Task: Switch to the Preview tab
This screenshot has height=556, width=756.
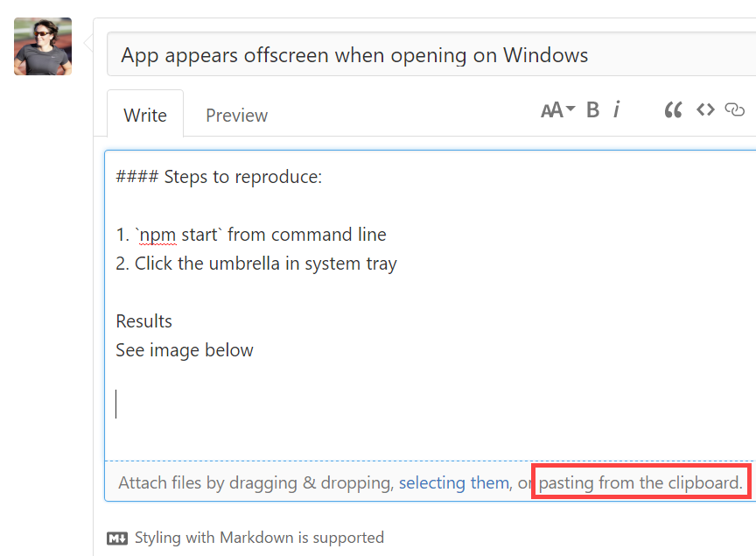Action: click(236, 115)
